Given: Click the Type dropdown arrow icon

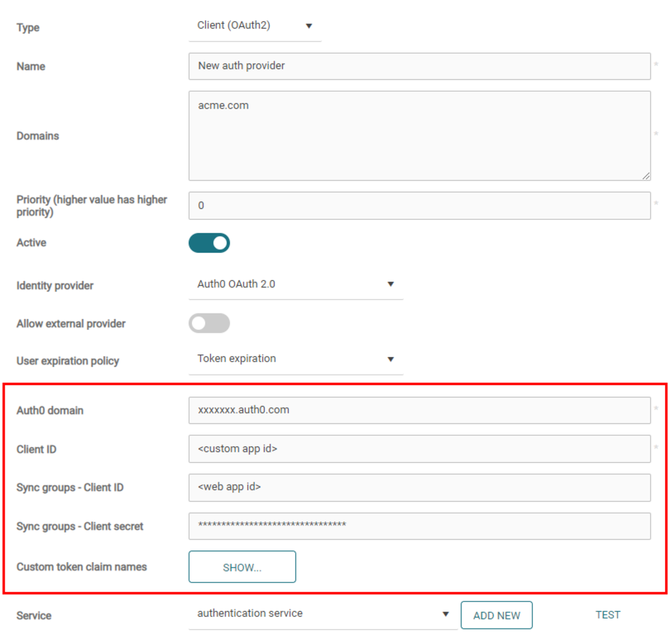Looking at the screenshot, I should click(309, 26).
